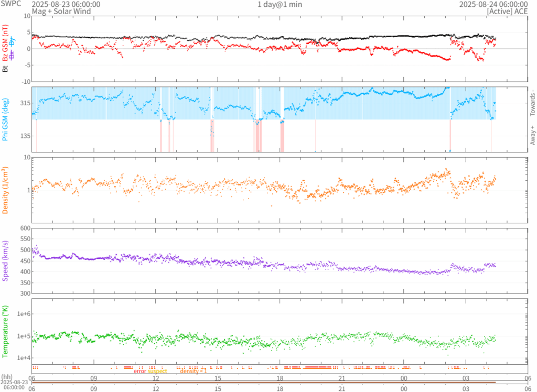537x392 pixels.
Task: Toggle the struck-through Bx series legend label
Action: (x=12, y=56)
